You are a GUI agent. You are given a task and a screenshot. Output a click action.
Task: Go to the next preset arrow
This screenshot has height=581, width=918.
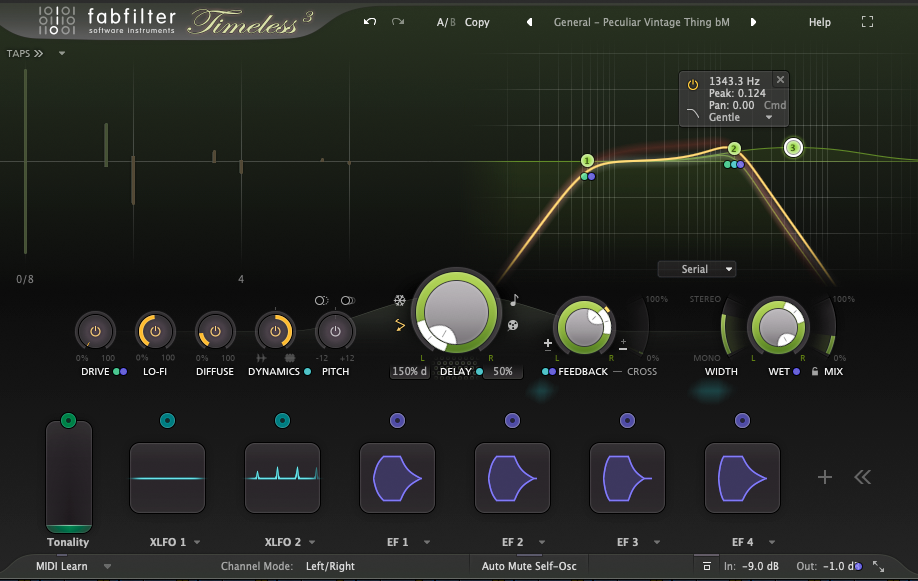tap(753, 22)
